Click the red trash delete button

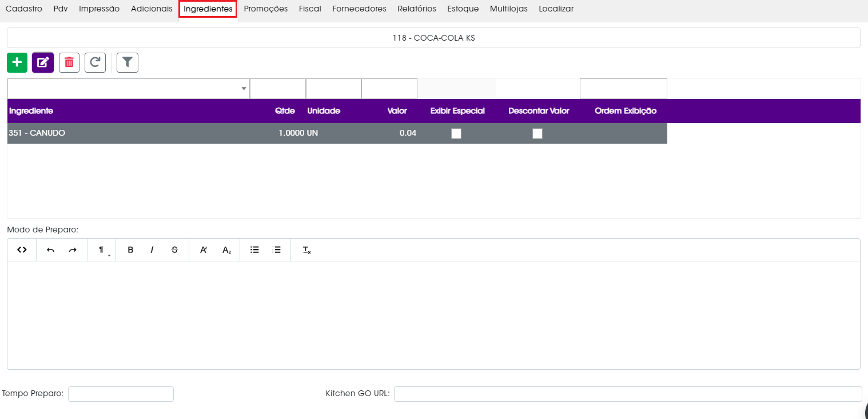point(69,62)
